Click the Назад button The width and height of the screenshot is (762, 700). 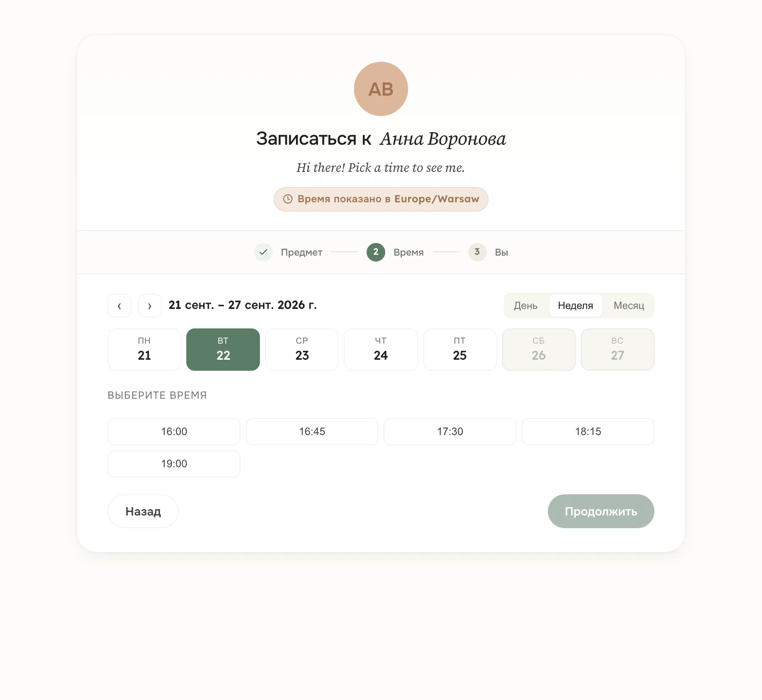(143, 511)
